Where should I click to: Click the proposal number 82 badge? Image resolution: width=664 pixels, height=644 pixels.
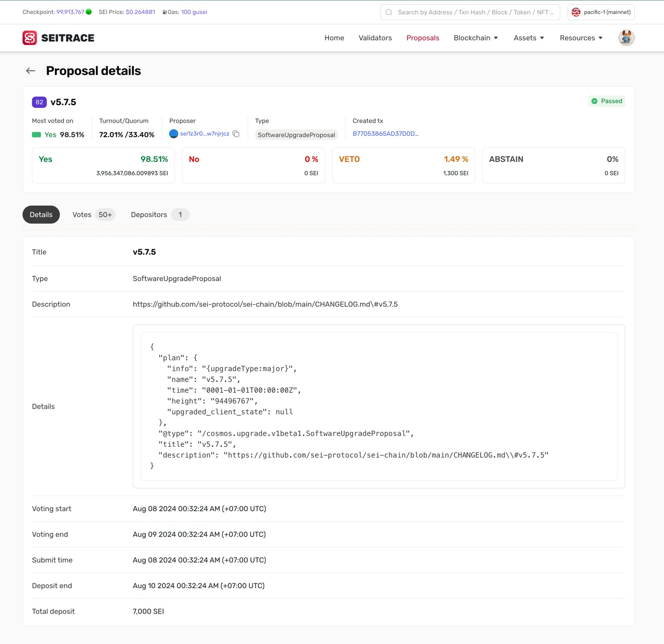[x=39, y=102]
